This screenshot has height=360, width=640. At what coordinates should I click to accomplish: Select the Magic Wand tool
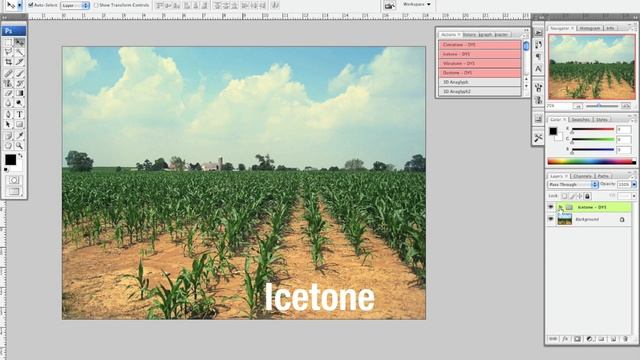point(19,52)
